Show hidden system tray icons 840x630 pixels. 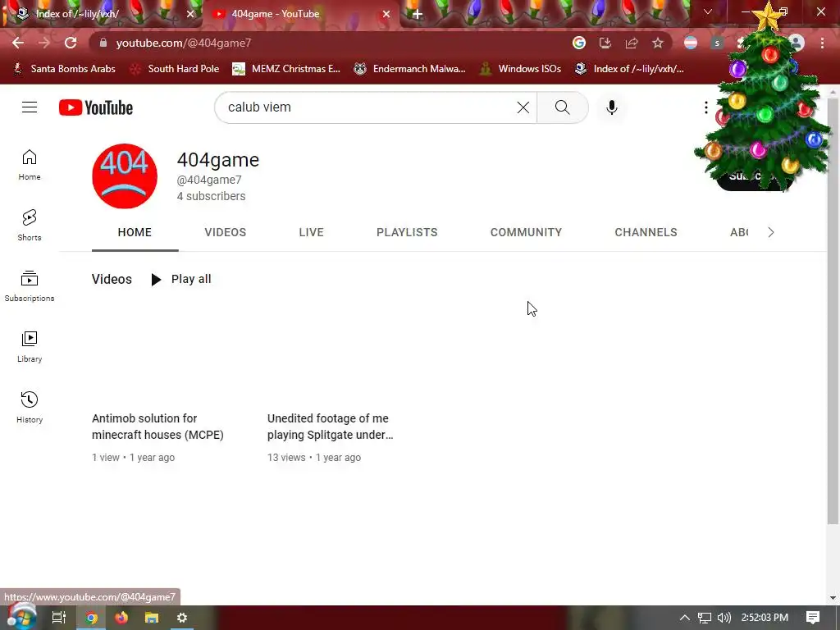click(684, 618)
